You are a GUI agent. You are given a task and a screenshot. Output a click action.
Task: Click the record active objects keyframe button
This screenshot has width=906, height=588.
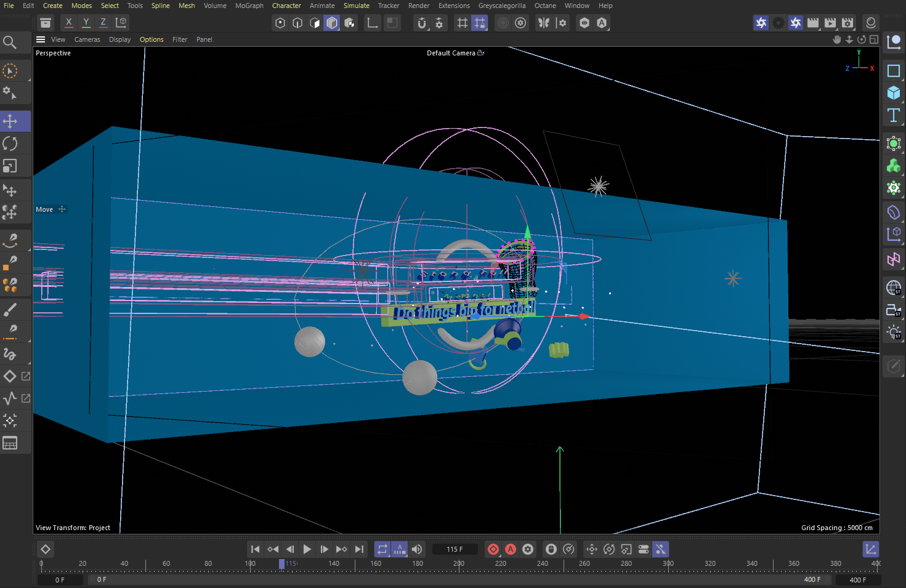pos(493,549)
